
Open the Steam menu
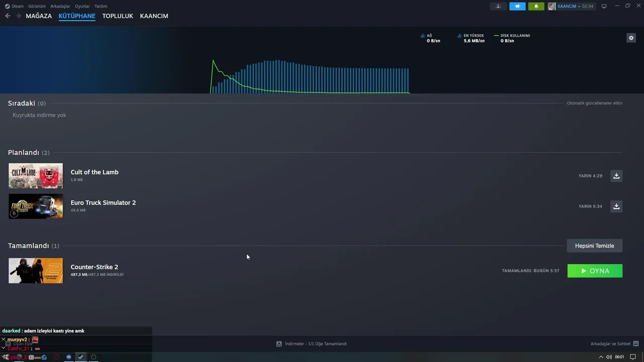point(14,6)
